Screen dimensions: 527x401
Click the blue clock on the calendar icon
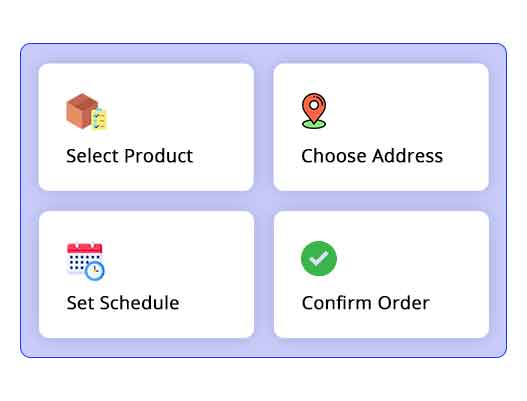(94, 271)
